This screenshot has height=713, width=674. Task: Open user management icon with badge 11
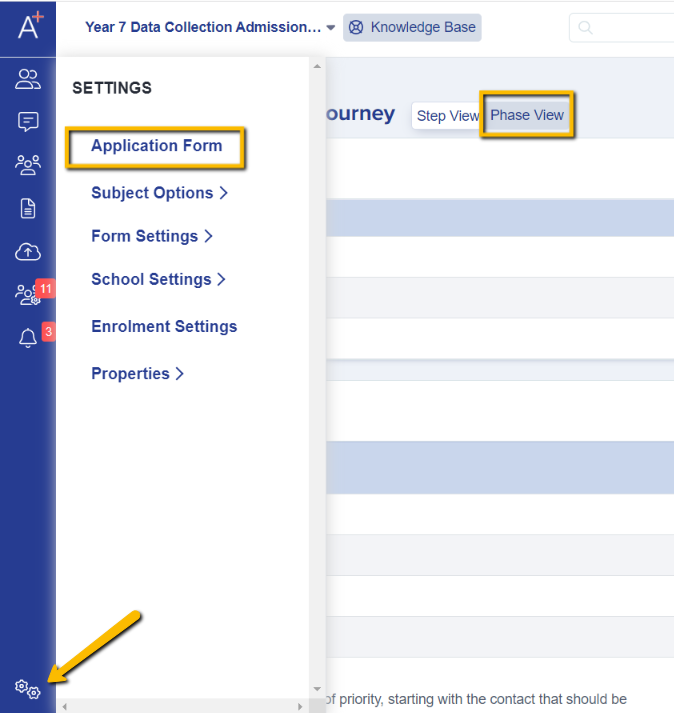coord(28,295)
